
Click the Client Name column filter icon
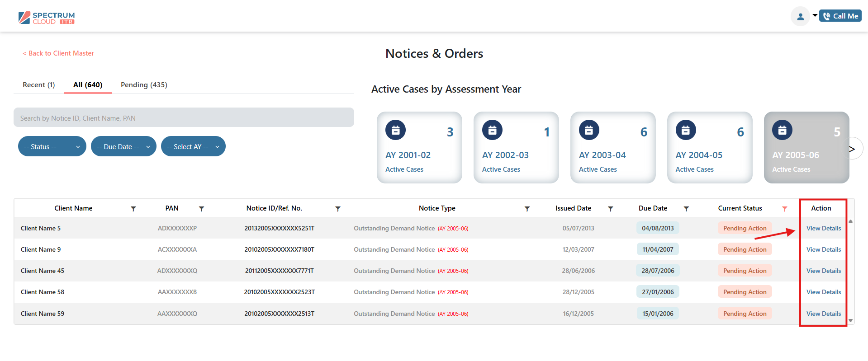[133, 209]
